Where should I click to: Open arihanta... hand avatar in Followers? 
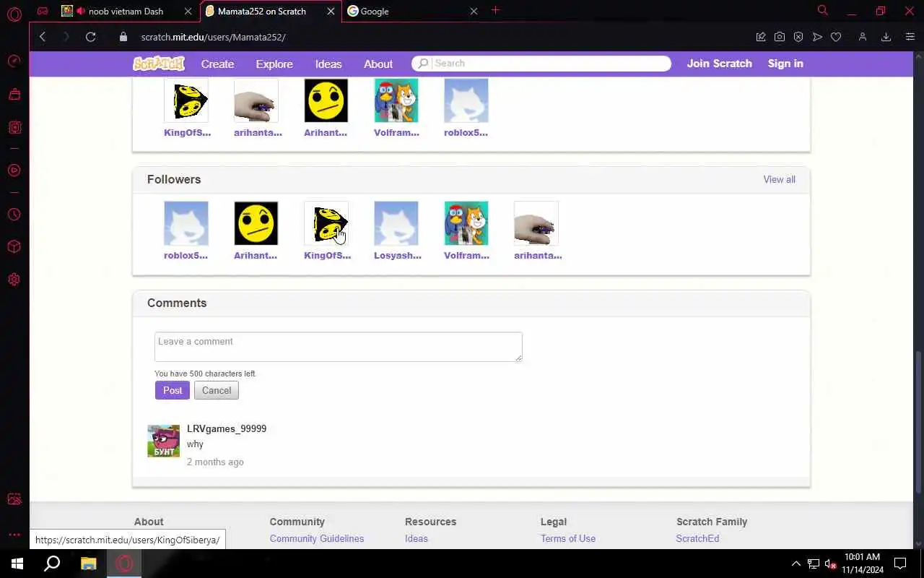point(536,223)
